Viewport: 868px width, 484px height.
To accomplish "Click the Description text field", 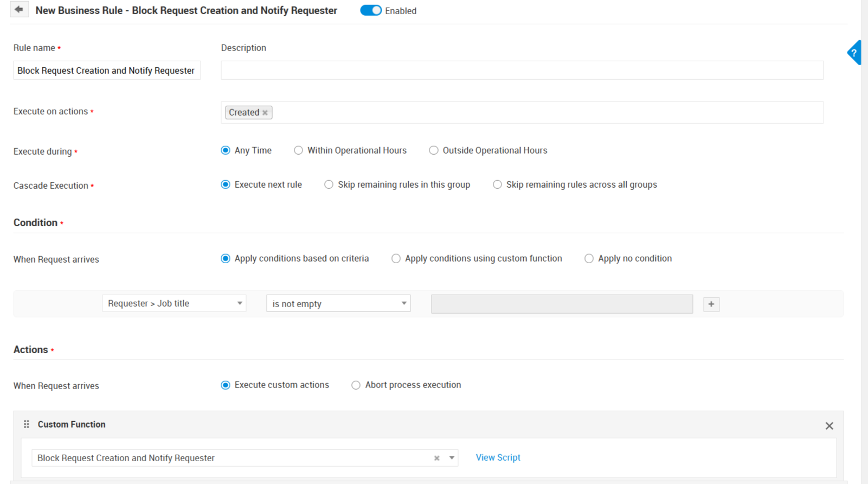I will pyautogui.click(x=522, y=71).
